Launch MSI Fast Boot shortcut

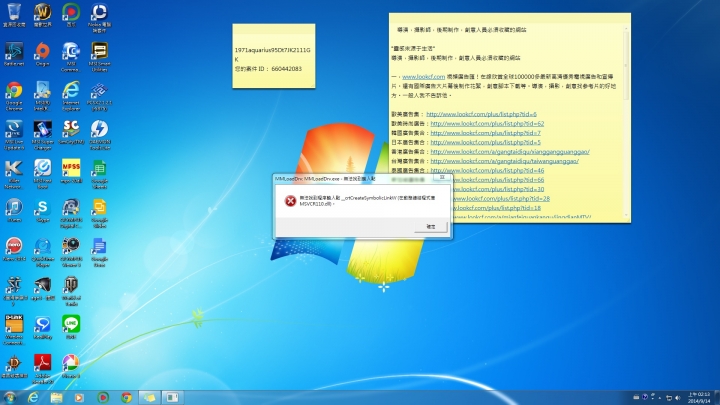click(x=42, y=174)
